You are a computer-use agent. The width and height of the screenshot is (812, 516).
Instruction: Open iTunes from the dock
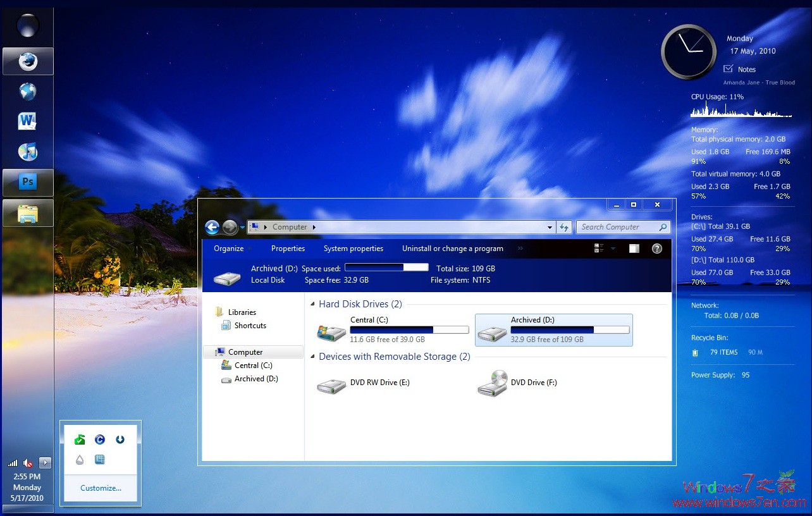[28, 152]
